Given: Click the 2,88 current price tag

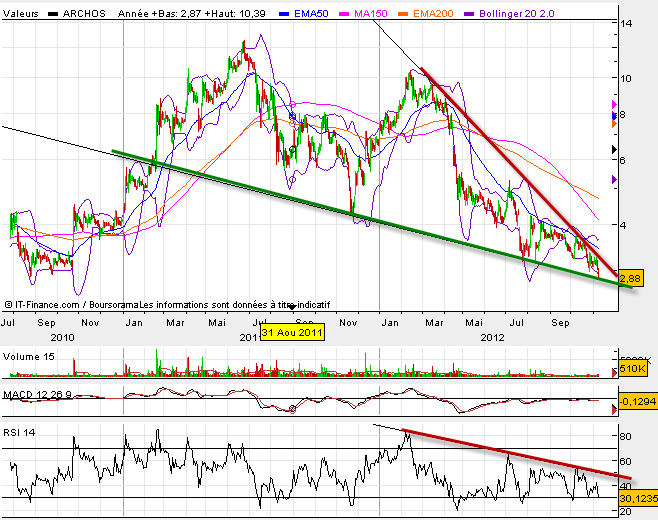Looking at the screenshot, I should point(630,277).
